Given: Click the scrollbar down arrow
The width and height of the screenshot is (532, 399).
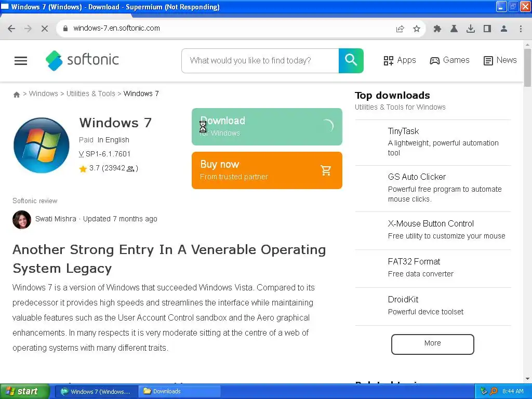Looking at the screenshot, I should tap(527, 379).
